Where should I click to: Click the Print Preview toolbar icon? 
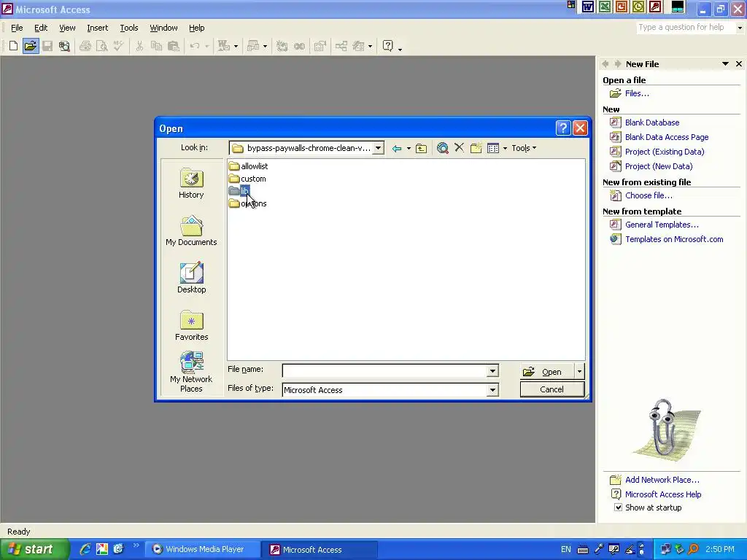(102, 46)
